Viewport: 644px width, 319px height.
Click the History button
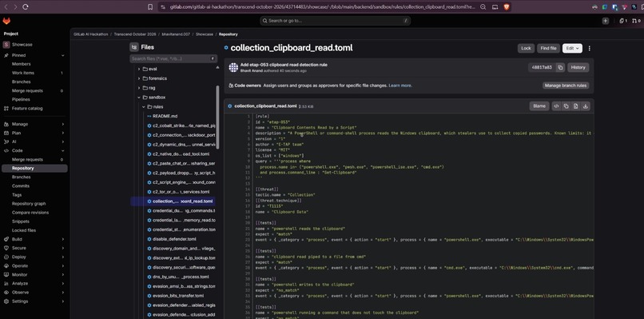[578, 67]
